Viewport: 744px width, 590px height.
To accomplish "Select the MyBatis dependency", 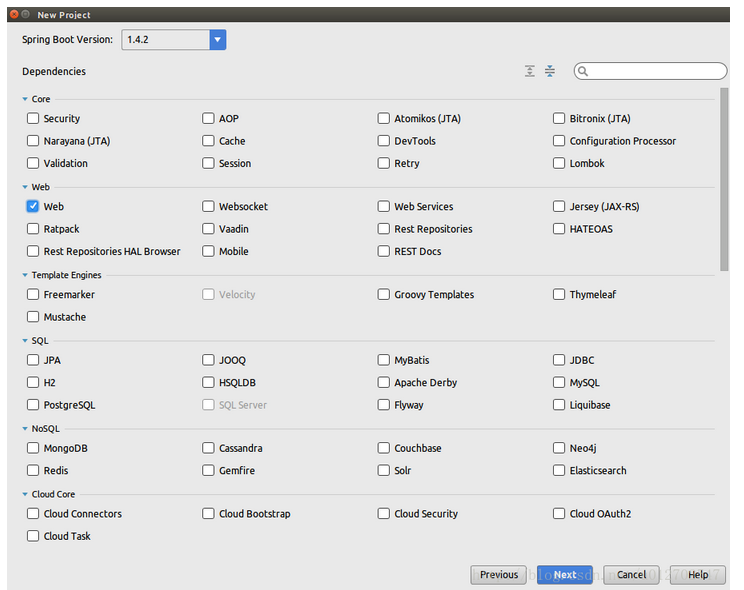I will pyautogui.click(x=383, y=360).
